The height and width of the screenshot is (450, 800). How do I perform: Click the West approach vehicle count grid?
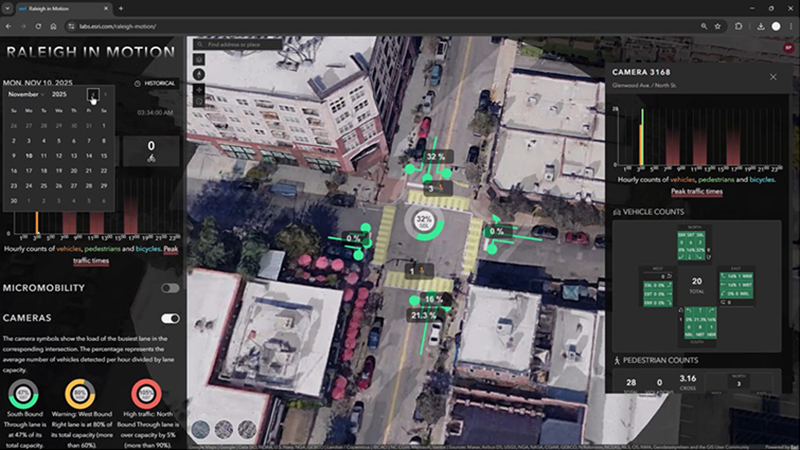(658, 293)
